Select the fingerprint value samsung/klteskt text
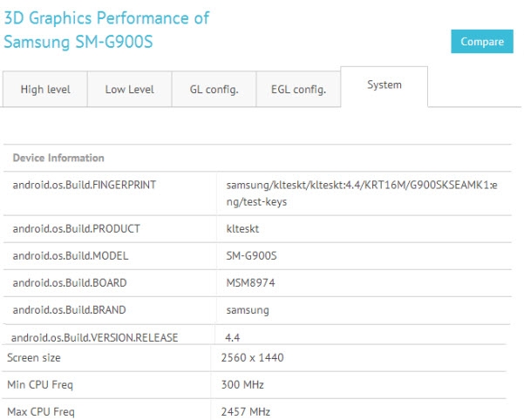 click(x=362, y=193)
